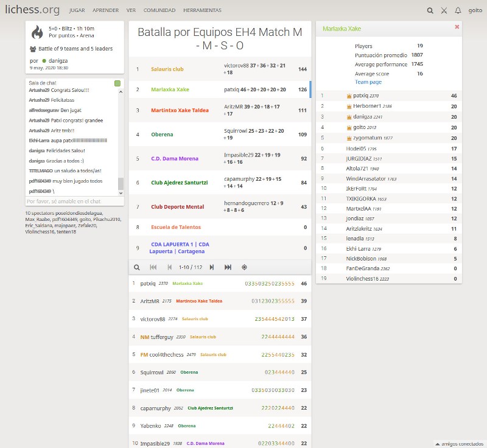The height and width of the screenshot is (448, 487).
Task: Search players in standings pagination bar
Action: (137, 267)
